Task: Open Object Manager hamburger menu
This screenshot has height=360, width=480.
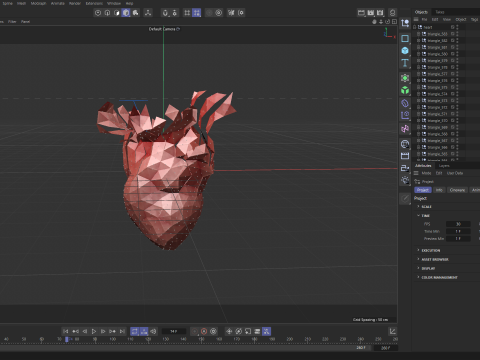Action: (x=416, y=19)
